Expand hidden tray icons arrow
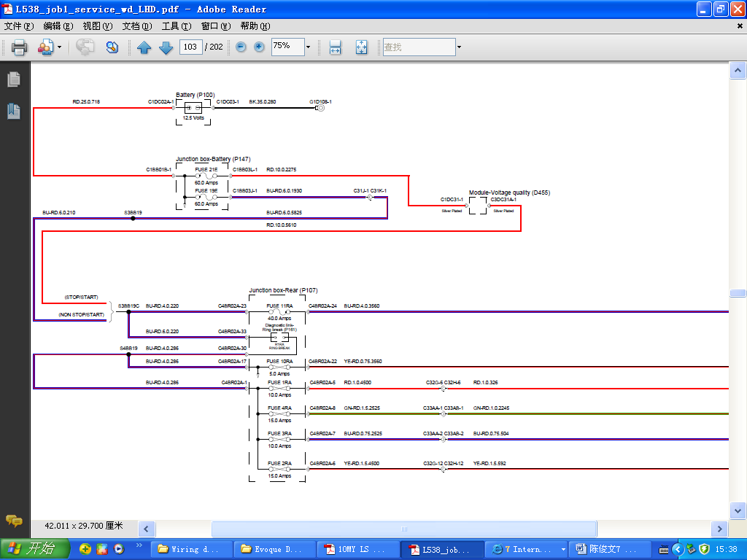 [678, 549]
